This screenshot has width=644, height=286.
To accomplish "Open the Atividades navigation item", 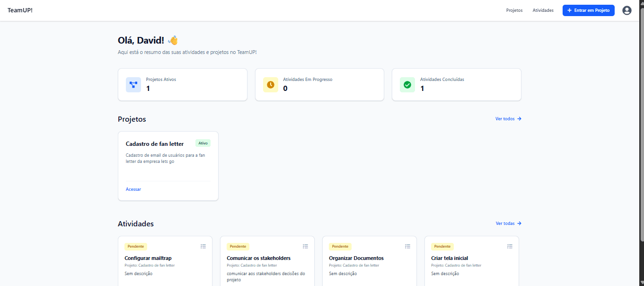I will pyautogui.click(x=543, y=10).
